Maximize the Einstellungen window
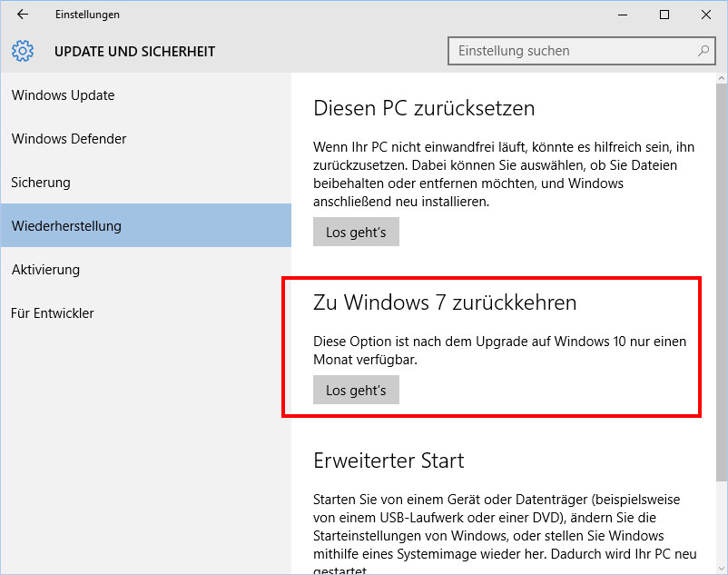This screenshot has width=728, height=575. pyautogui.click(x=664, y=15)
